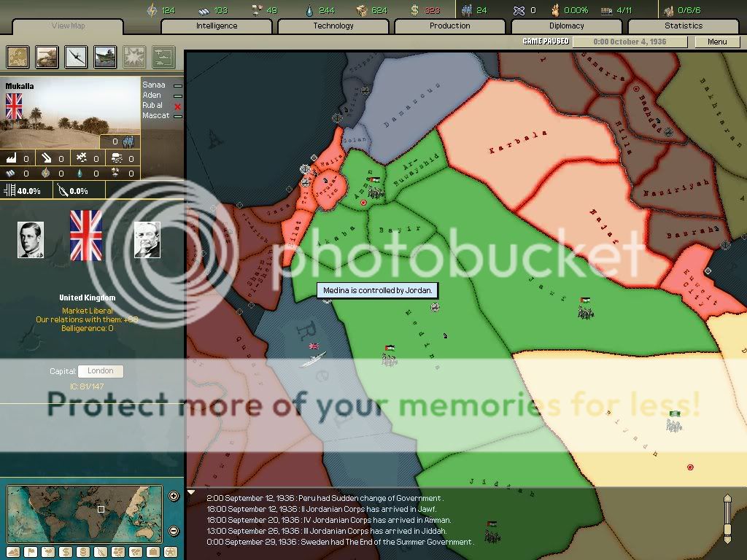The height and width of the screenshot is (560, 747).
Task: Open the date and game speed display
Action: coord(619,42)
